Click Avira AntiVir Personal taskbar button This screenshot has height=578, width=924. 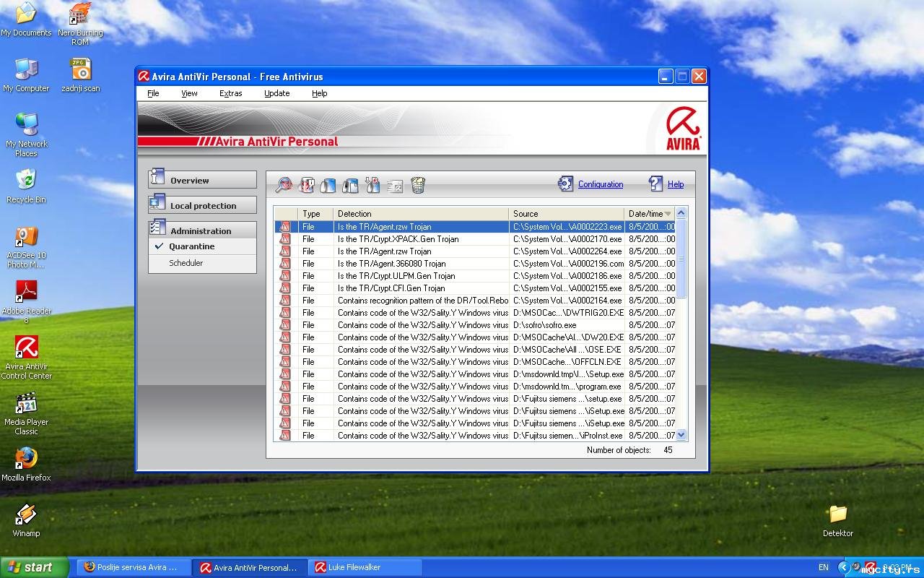(x=250, y=567)
